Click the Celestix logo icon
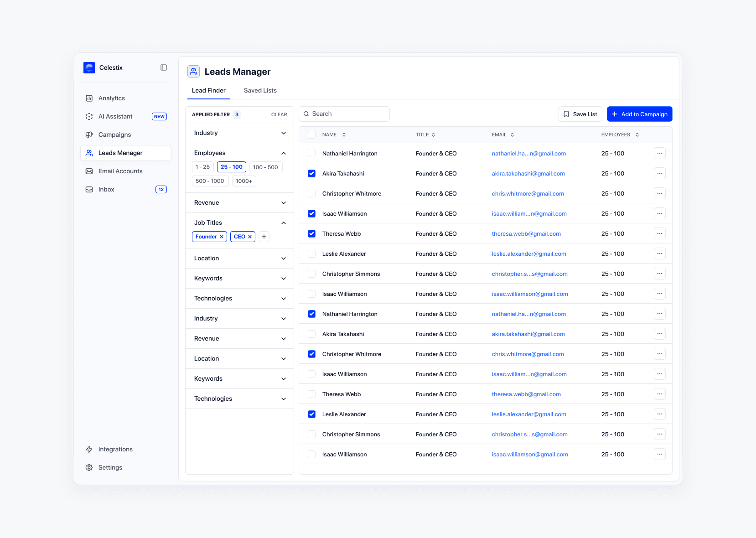Screen dimensions: 756x538 click(89, 67)
